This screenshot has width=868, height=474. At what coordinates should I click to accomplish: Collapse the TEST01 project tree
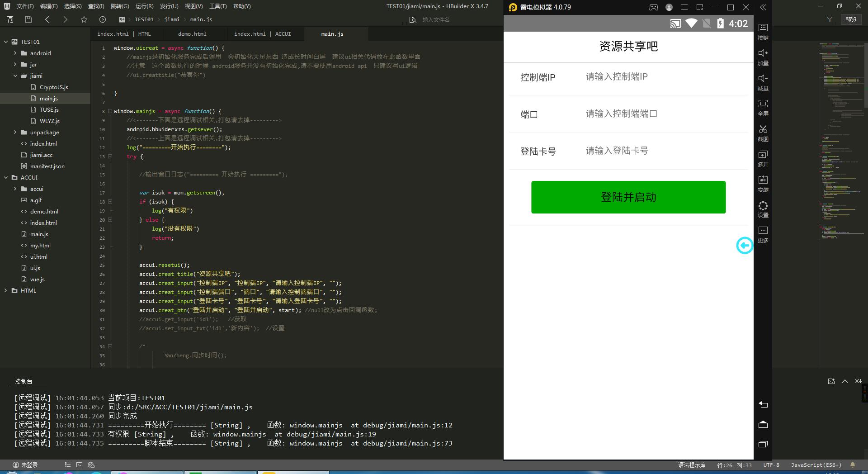tap(6, 42)
